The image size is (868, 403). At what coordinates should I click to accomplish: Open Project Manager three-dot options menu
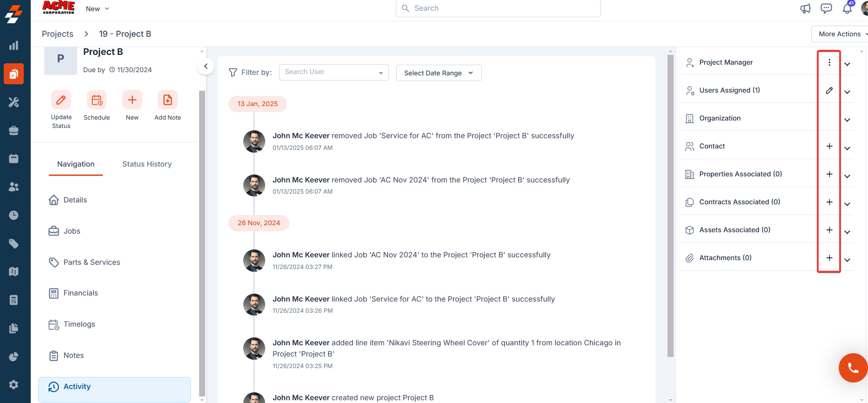829,62
